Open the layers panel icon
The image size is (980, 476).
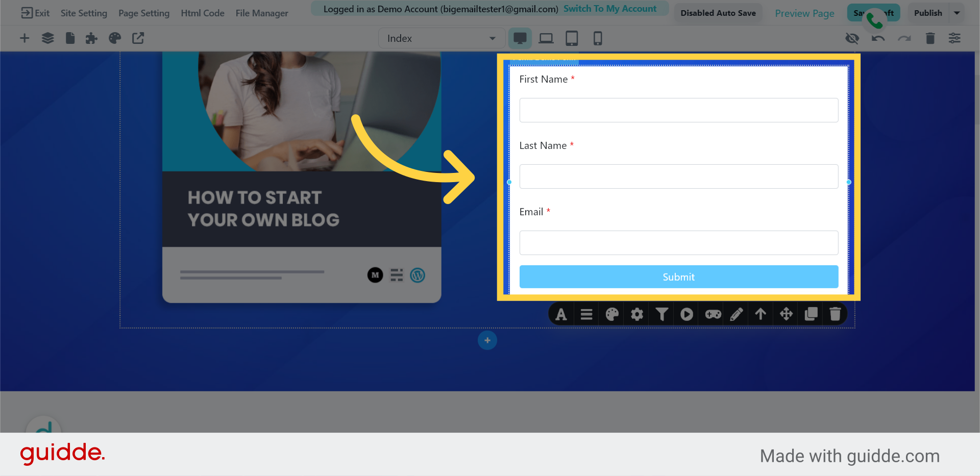pyautogui.click(x=47, y=38)
